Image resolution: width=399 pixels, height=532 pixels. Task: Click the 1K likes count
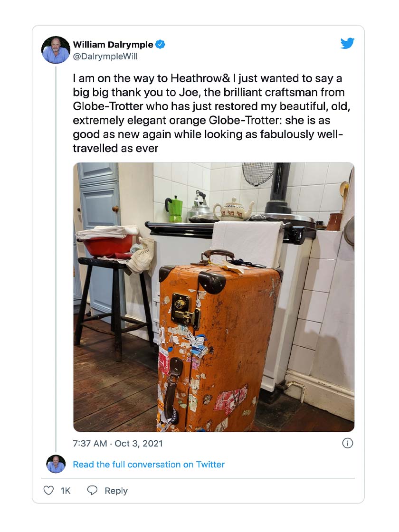66,491
